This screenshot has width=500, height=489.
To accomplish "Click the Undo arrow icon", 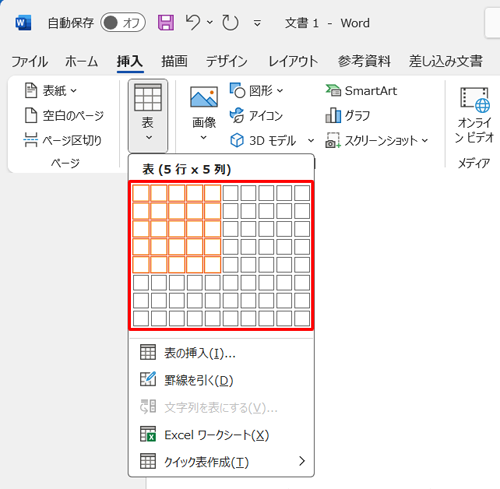I will tap(193, 23).
